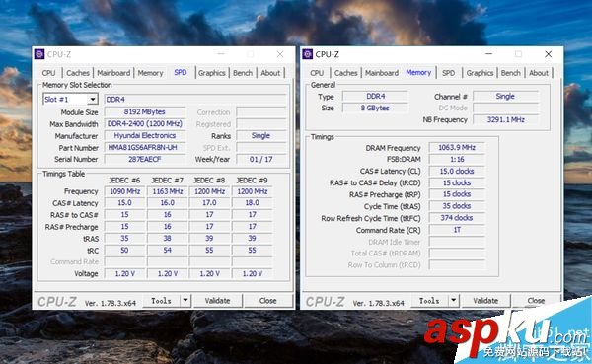592x364 pixels.
Task: Switch to Mainboard tab in left CPU-Z window
Action: pos(113,73)
